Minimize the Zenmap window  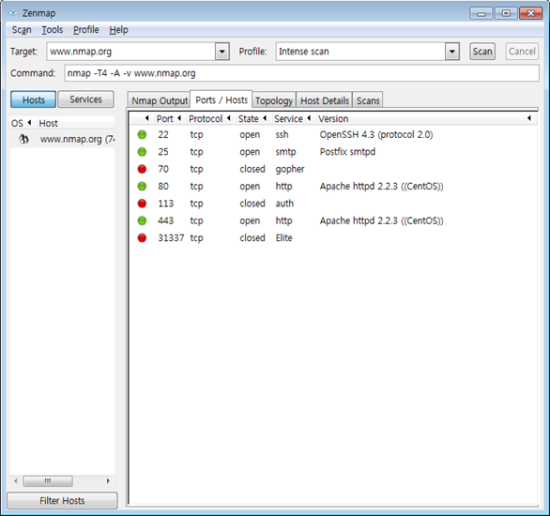[481, 13]
